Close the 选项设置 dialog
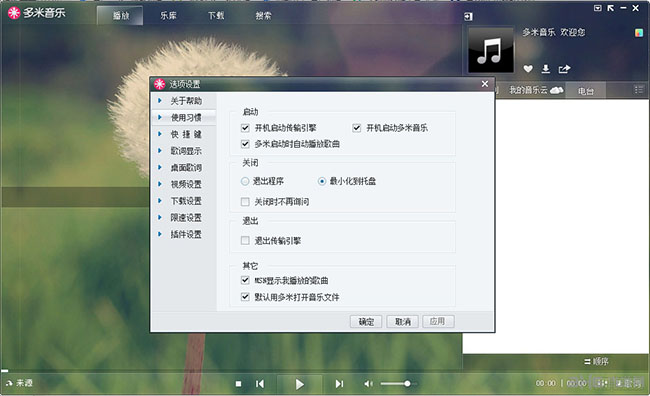 click(x=485, y=84)
